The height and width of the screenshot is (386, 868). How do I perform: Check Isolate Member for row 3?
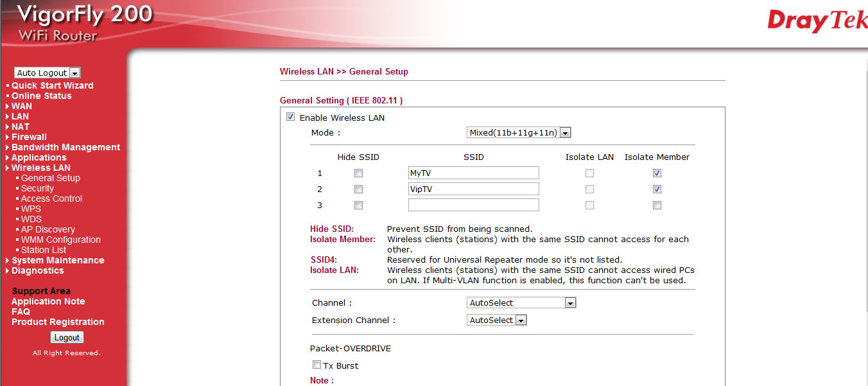coord(657,205)
